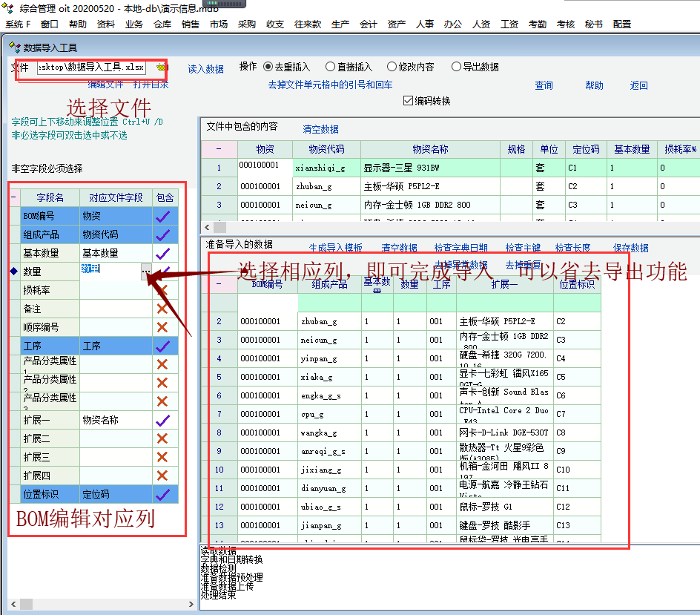
Task: Click the 生成导入模板 link
Action: (x=336, y=248)
